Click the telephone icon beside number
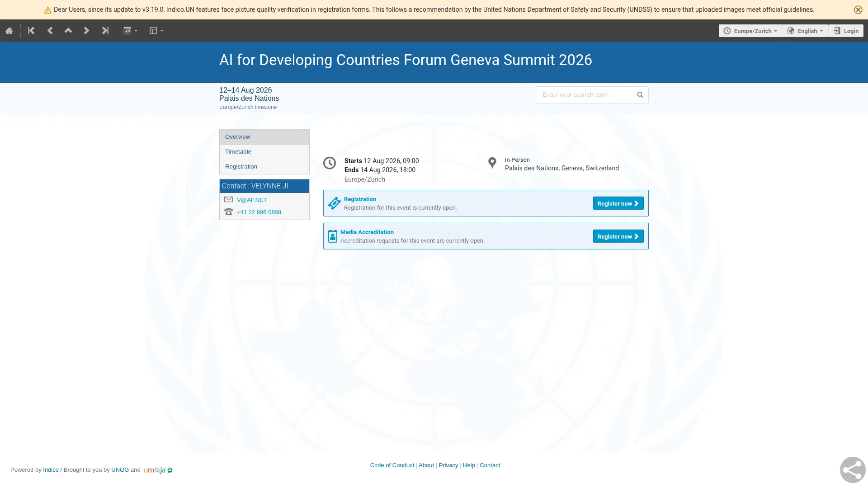The image size is (868, 488). click(229, 212)
